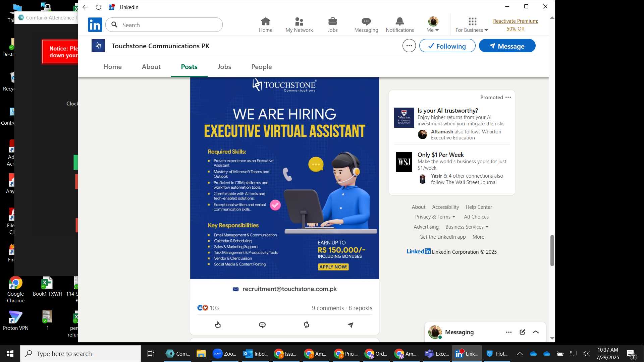The height and width of the screenshot is (362, 644).
Task: Show hidden system tray icons
Action: coord(520,354)
